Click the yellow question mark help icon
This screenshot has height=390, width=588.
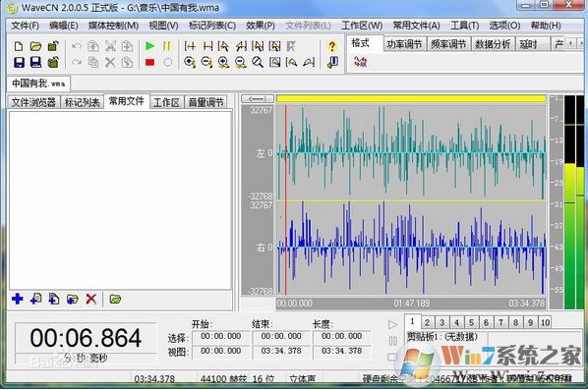(x=332, y=46)
